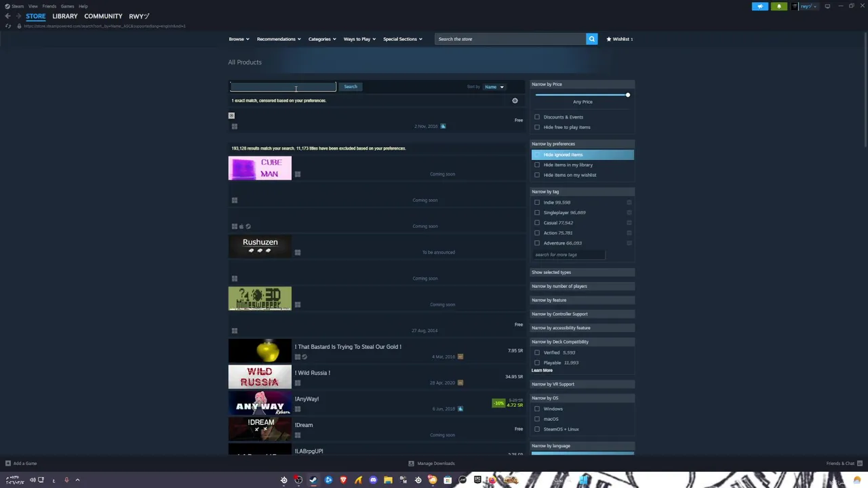
Task: Switch to Big Picture mode with monitor icon
Action: pos(827,7)
